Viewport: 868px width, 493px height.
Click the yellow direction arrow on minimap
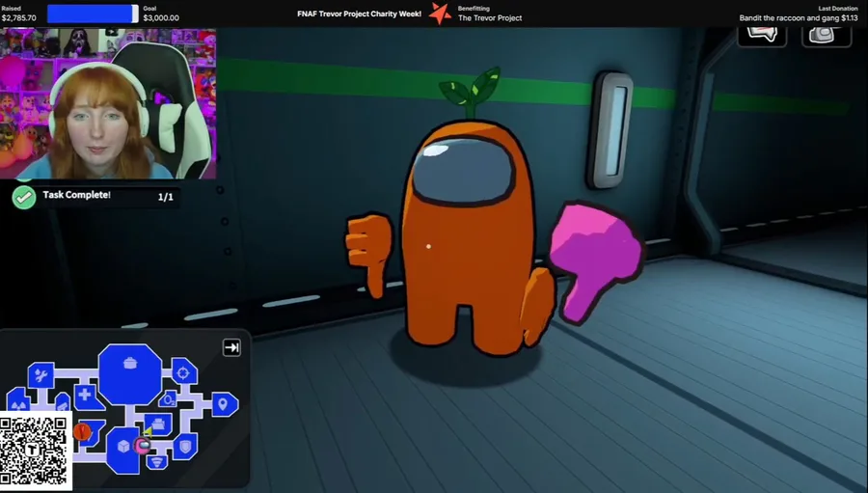click(148, 432)
